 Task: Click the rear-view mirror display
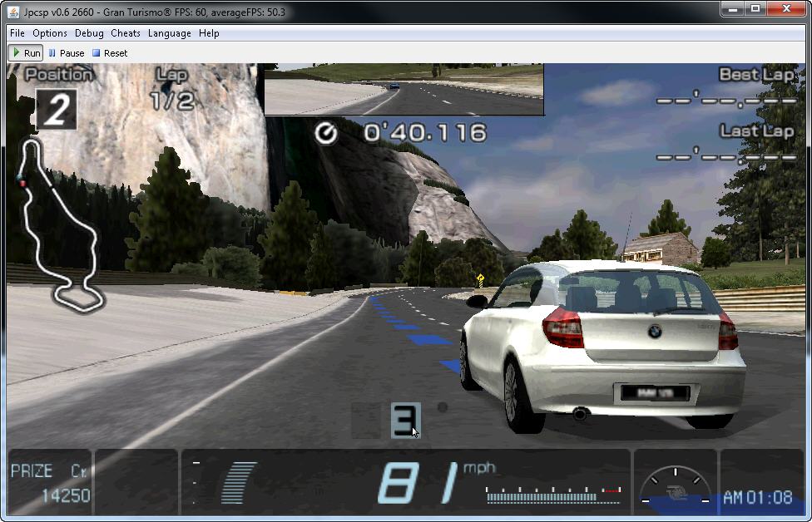click(404, 89)
